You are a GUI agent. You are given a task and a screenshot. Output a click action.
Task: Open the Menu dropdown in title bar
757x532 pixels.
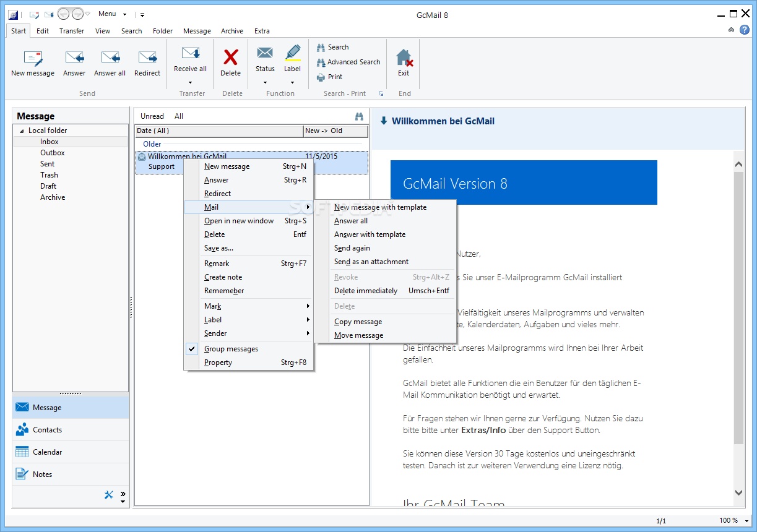click(113, 14)
